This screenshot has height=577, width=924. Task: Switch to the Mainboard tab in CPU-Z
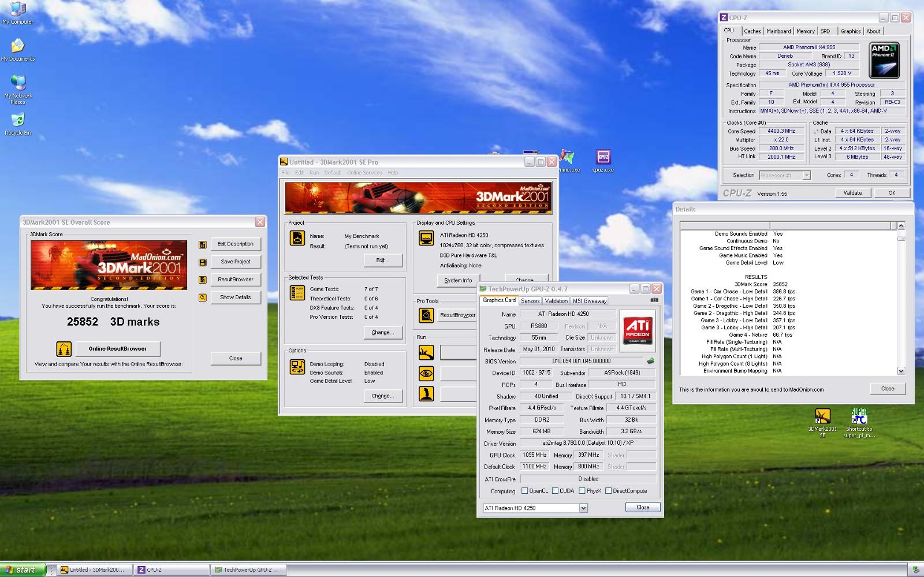click(x=778, y=31)
